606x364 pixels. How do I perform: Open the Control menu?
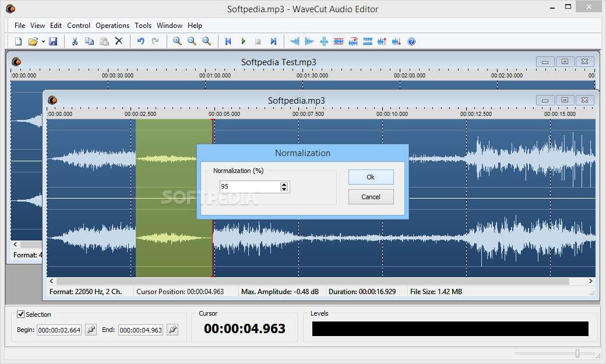(79, 26)
